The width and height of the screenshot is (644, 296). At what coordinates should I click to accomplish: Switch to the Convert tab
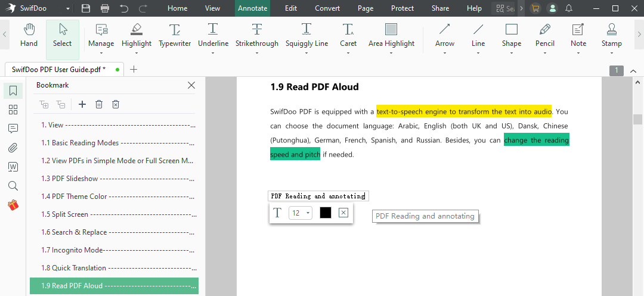tap(327, 8)
